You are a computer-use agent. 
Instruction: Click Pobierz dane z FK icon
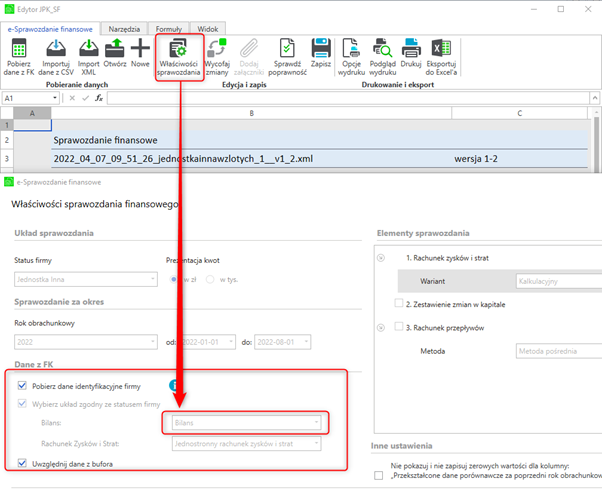click(19, 48)
